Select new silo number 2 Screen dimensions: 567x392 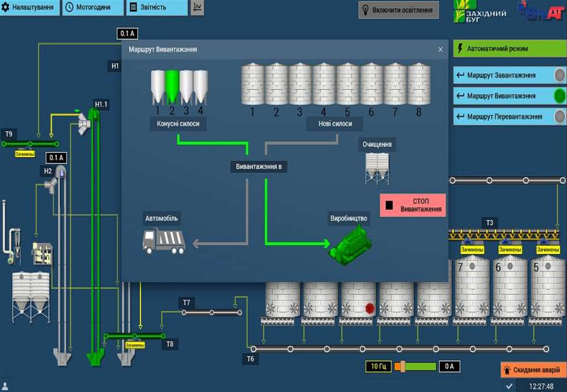click(x=276, y=84)
